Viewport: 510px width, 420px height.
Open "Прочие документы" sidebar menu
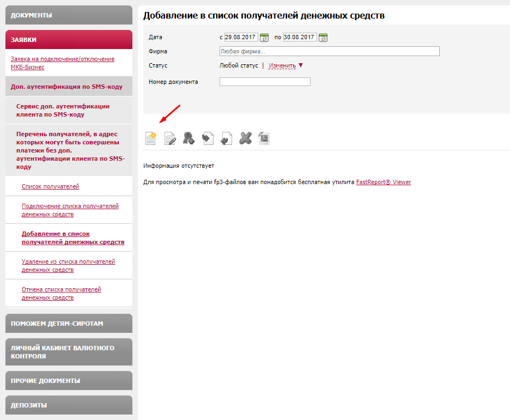(x=69, y=381)
